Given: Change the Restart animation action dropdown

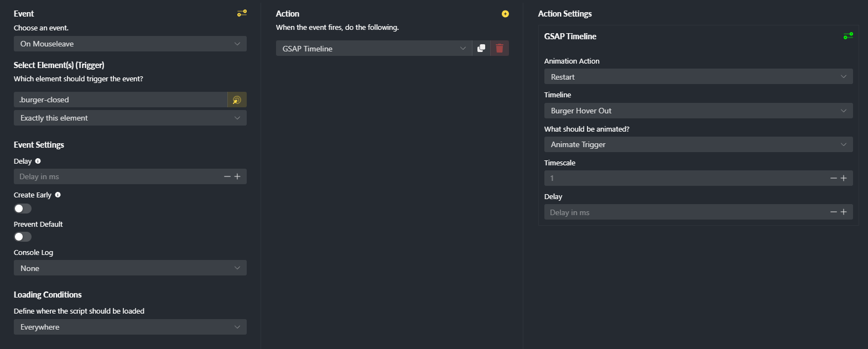Looking at the screenshot, I should pyautogui.click(x=698, y=77).
